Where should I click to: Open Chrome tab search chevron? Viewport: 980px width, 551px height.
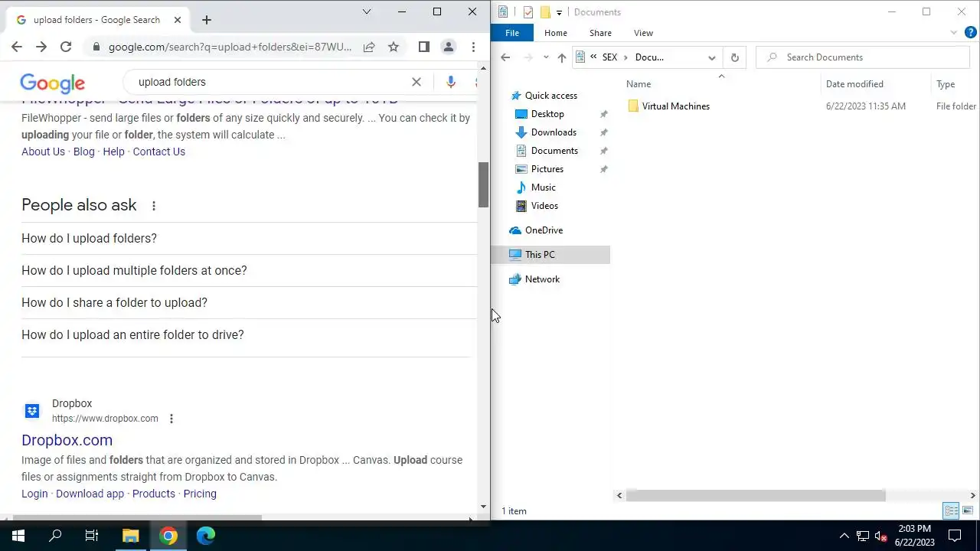367,11
